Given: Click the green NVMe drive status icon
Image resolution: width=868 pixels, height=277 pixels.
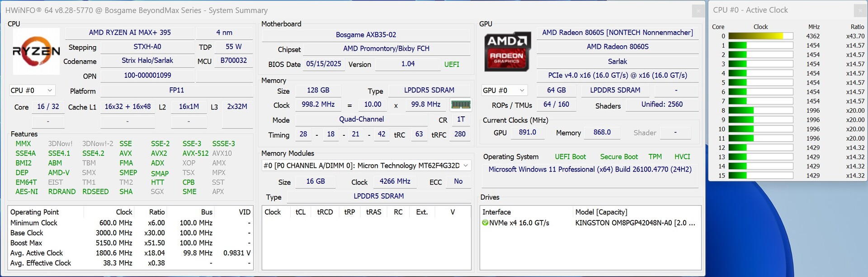Looking at the screenshot, I should tap(485, 223).
